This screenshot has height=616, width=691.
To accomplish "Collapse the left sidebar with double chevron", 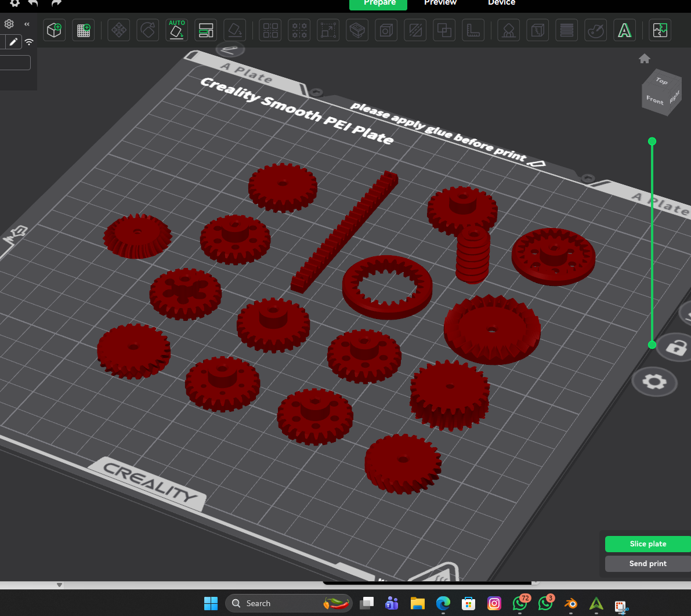I will (x=27, y=24).
